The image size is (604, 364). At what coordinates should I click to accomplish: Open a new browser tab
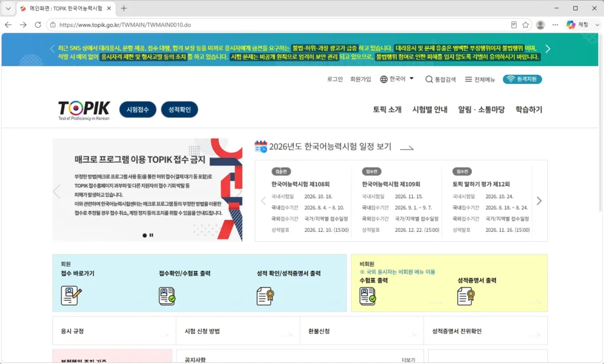(x=124, y=8)
